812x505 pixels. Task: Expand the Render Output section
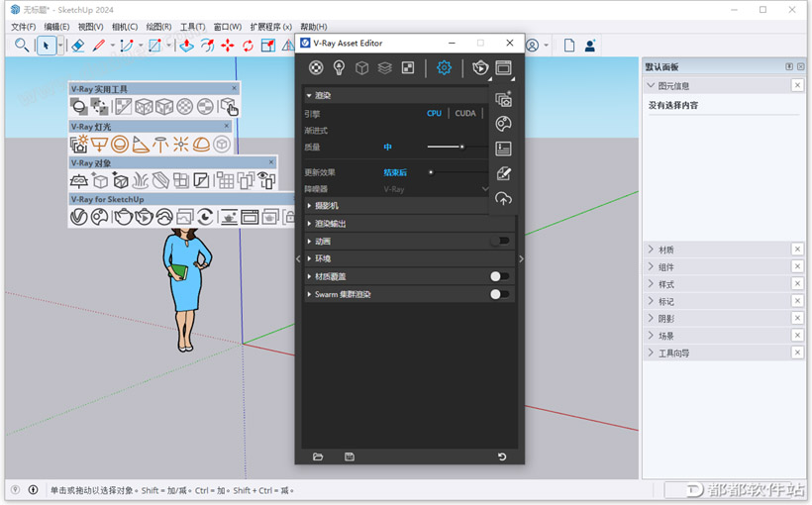(x=309, y=223)
